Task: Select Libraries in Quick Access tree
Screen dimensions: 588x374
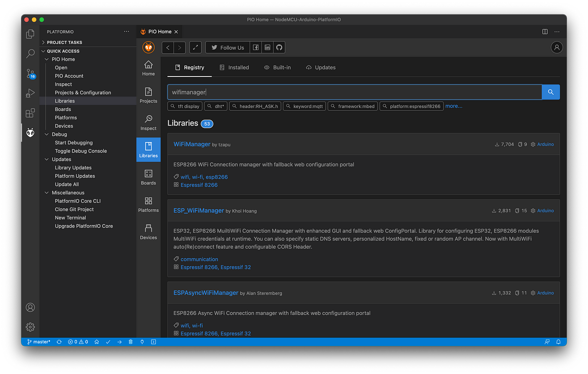Action: point(65,101)
